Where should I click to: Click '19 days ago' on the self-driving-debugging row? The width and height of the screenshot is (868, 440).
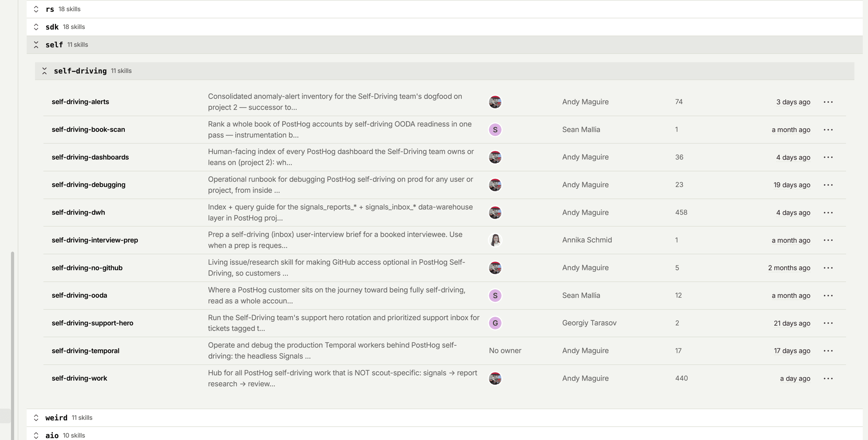tap(792, 185)
